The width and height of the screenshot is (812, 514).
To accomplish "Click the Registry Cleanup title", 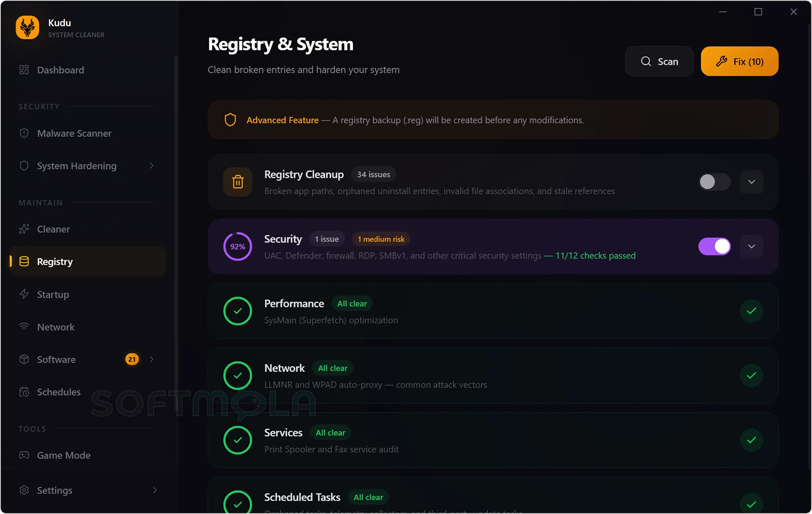I will 304,175.
